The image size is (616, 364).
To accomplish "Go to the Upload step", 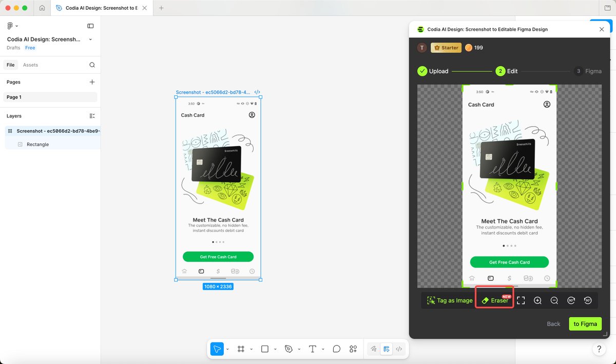I will pyautogui.click(x=433, y=71).
